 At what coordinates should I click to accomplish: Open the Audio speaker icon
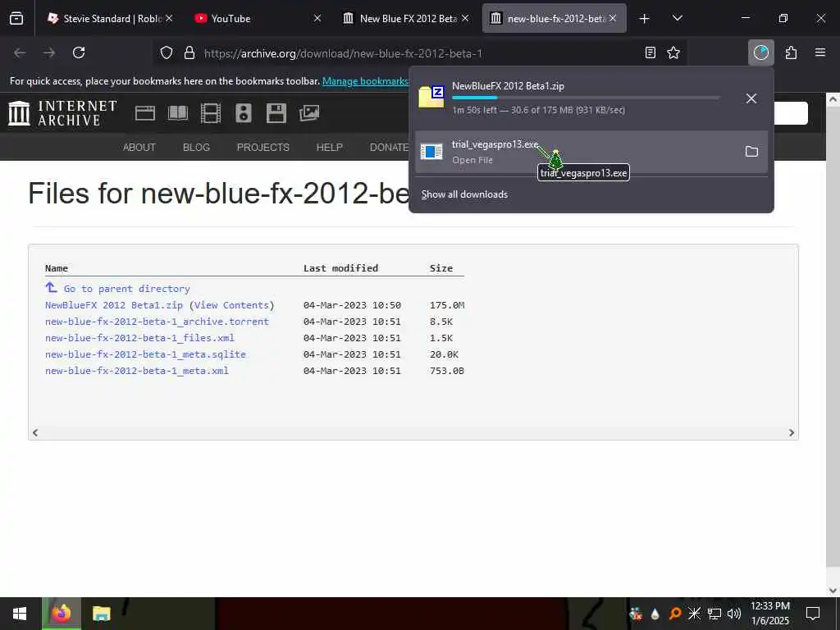[x=243, y=113]
